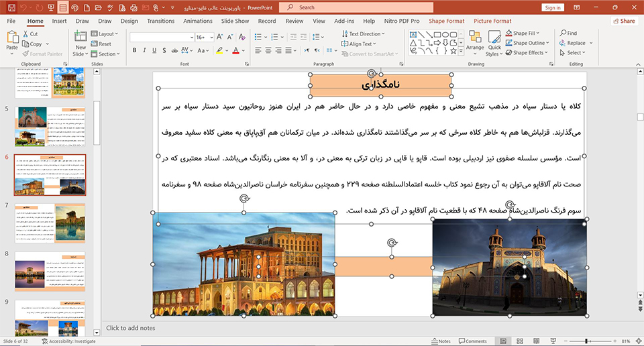
Task: Click the Search box in title bar
Action: [356, 7]
